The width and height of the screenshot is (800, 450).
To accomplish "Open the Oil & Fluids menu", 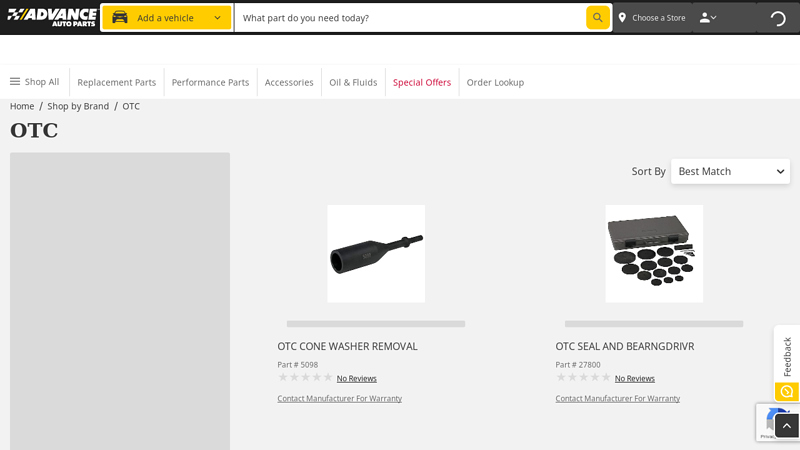I will (353, 82).
